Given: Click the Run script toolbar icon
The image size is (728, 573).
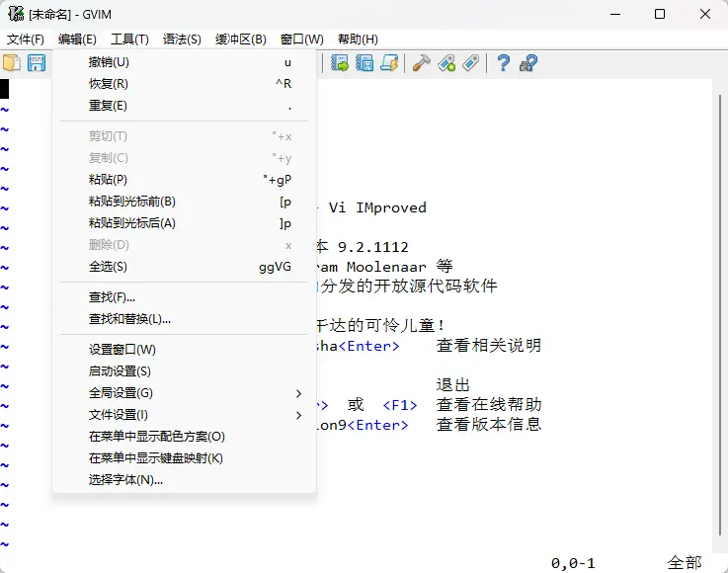Looking at the screenshot, I should click(389, 62).
